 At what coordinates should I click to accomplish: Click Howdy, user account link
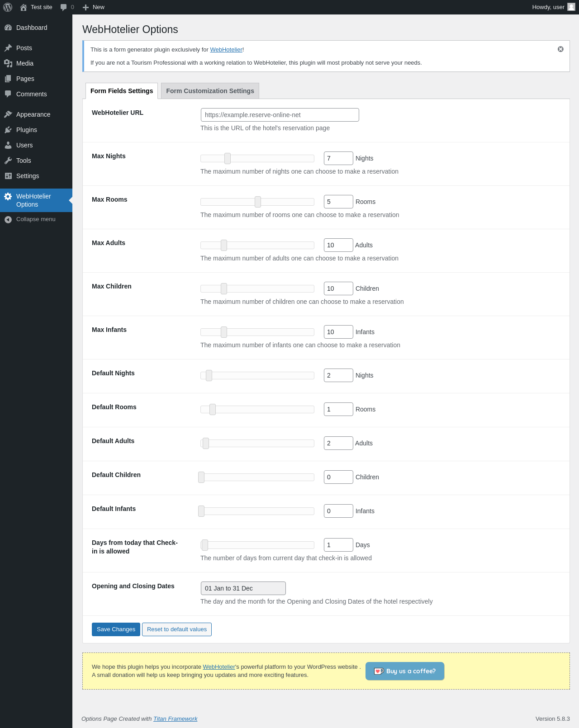coord(554,7)
